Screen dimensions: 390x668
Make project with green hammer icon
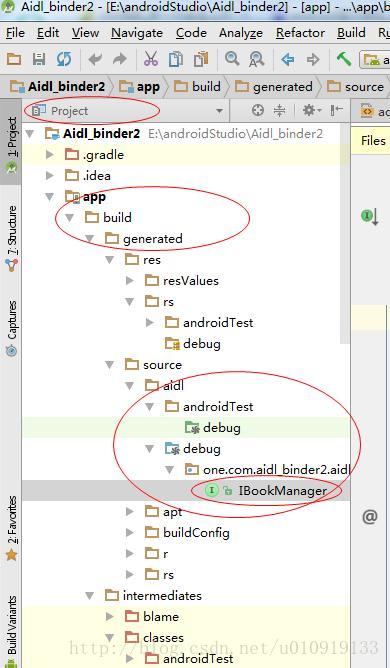coord(344,59)
